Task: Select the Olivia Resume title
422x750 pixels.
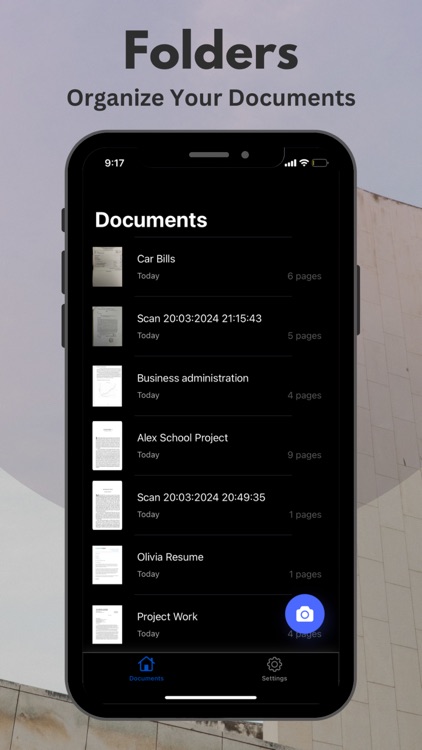Action: [x=170, y=557]
